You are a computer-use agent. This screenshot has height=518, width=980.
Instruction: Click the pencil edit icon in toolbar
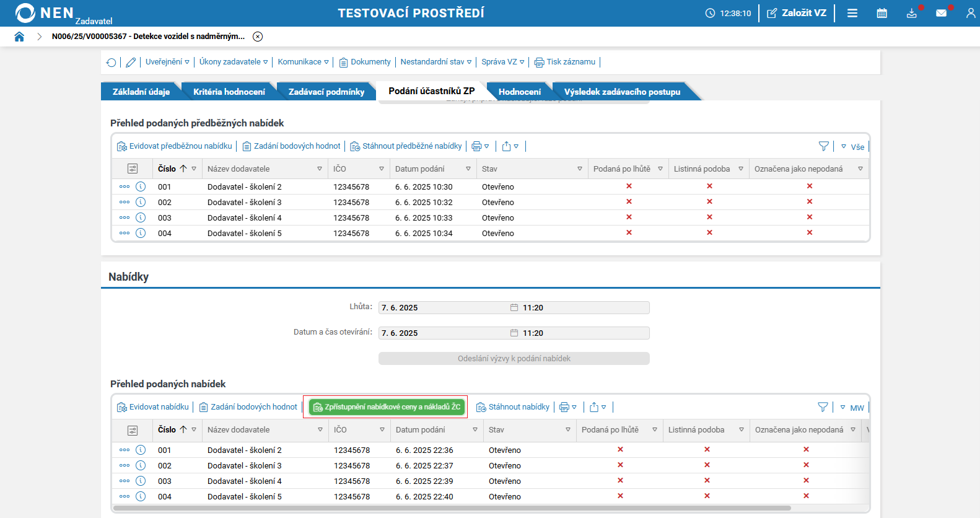tap(131, 62)
